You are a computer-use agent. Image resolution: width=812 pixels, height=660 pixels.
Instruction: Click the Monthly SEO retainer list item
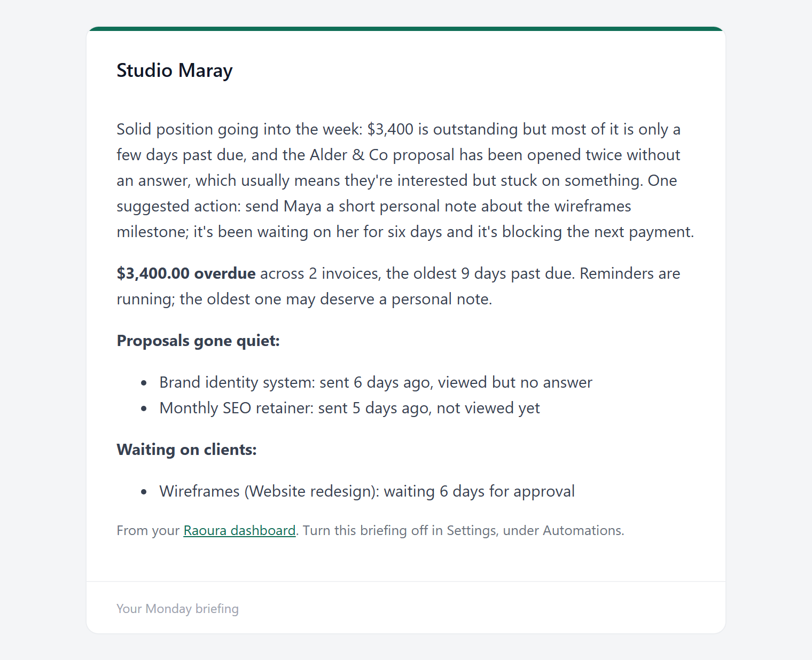(349, 408)
